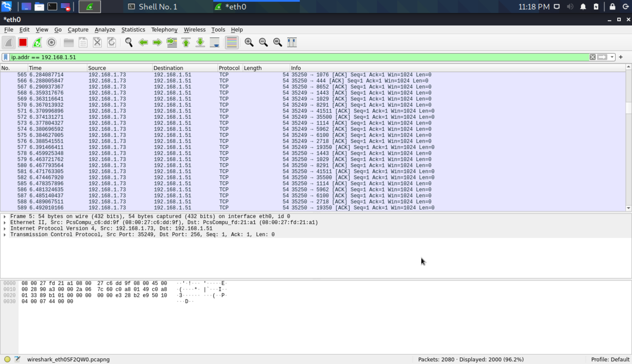
Task: Sort by the Source column header
Action: pyautogui.click(x=120, y=68)
